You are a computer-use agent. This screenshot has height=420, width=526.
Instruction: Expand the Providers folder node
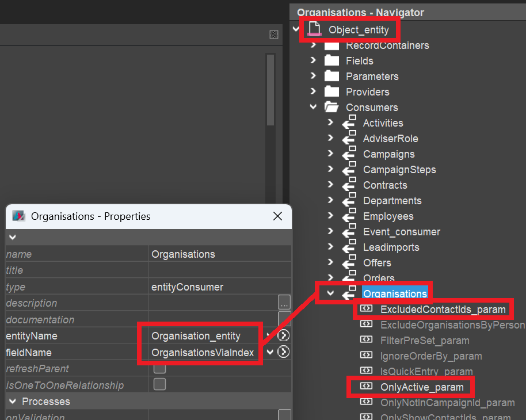[x=313, y=91]
